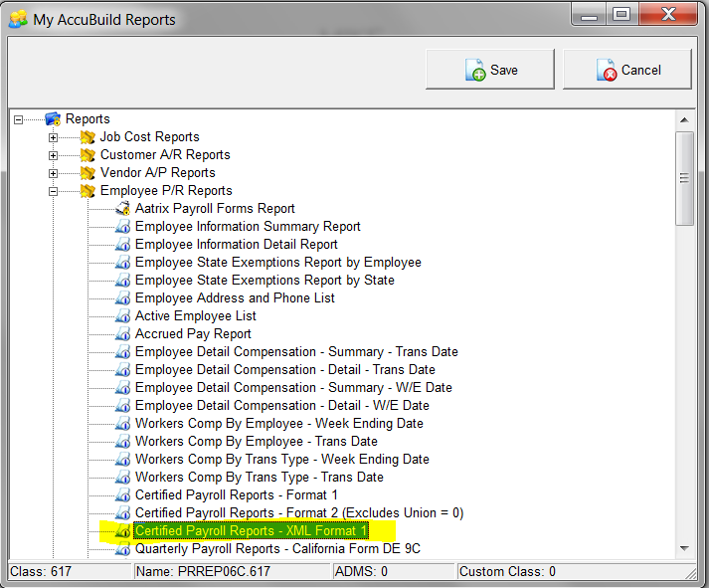This screenshot has width=709, height=588.
Task: Select Certified Payroll Reports - XML Format 1
Action: coord(251,531)
